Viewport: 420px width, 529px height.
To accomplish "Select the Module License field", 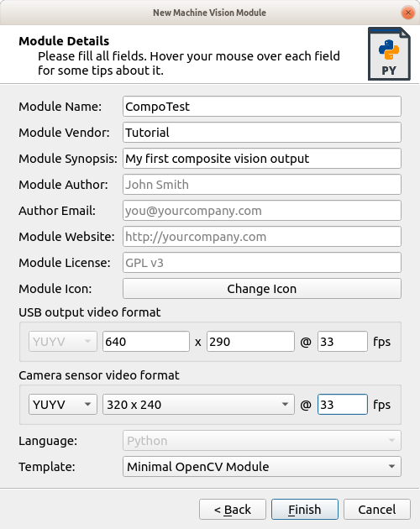I will (262, 262).
